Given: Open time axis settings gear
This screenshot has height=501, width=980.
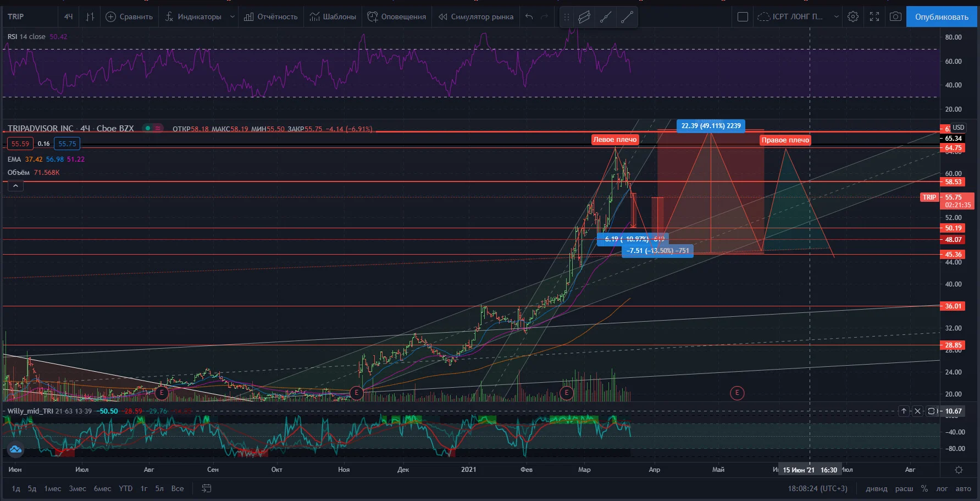Looking at the screenshot, I should point(959,470).
